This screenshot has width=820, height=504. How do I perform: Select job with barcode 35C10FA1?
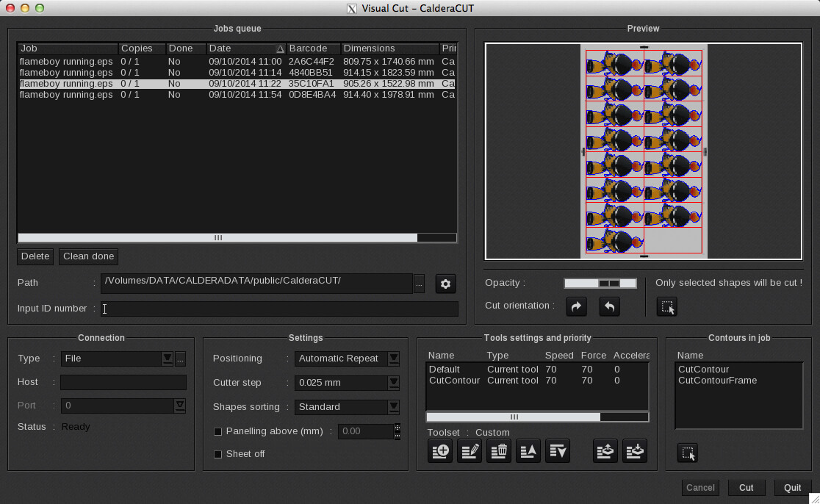(x=237, y=84)
